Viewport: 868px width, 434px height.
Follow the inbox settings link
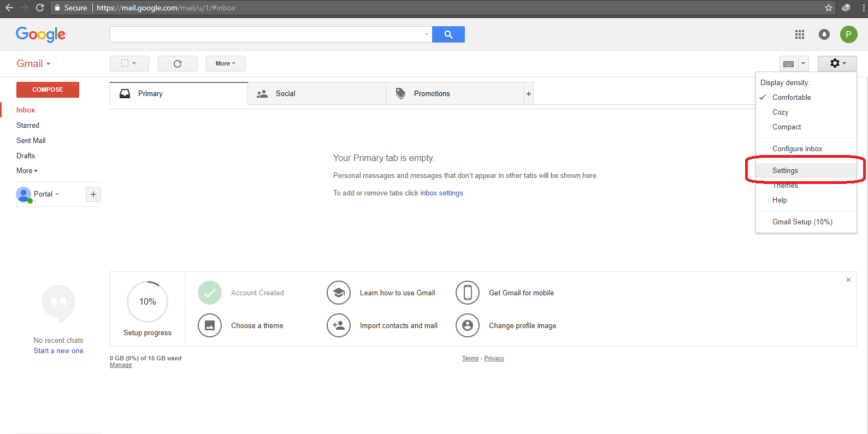pyautogui.click(x=441, y=193)
